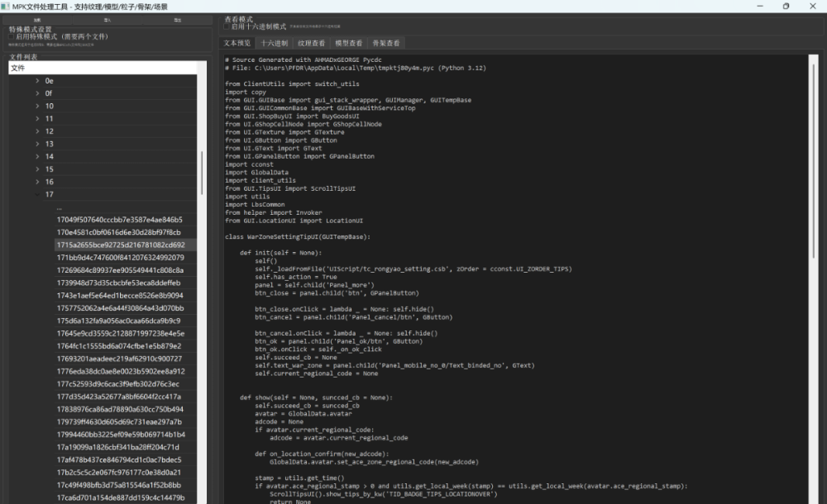Open the 十六进制 tab
827x504 pixels.
275,43
